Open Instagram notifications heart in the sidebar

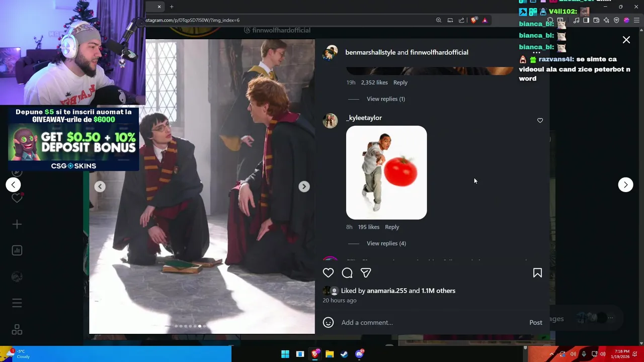point(17,198)
